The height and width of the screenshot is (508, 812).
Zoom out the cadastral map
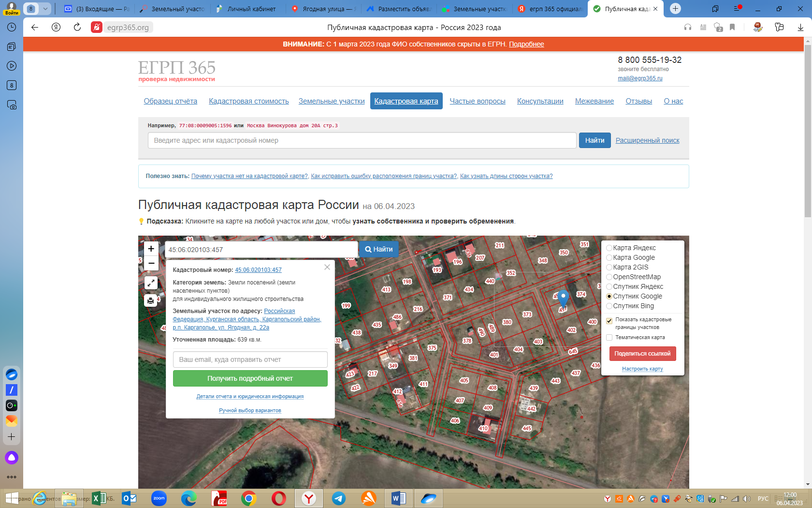tap(151, 263)
